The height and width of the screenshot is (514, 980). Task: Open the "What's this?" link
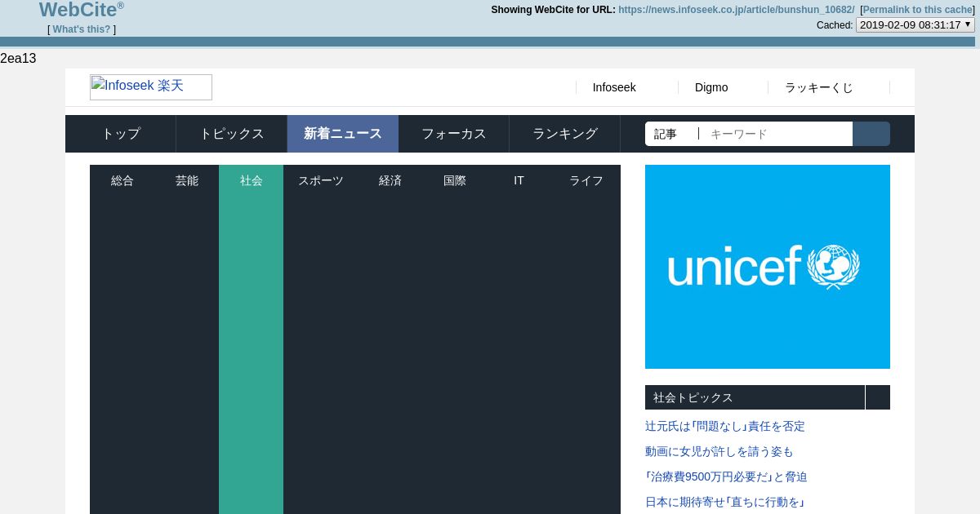click(82, 29)
